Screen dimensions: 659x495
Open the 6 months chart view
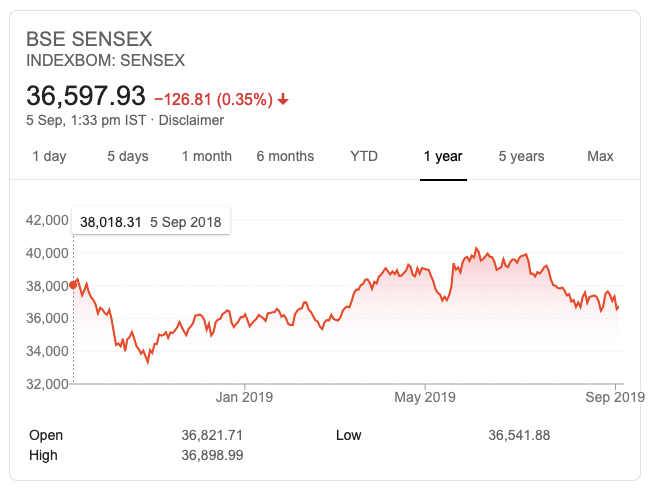click(285, 156)
